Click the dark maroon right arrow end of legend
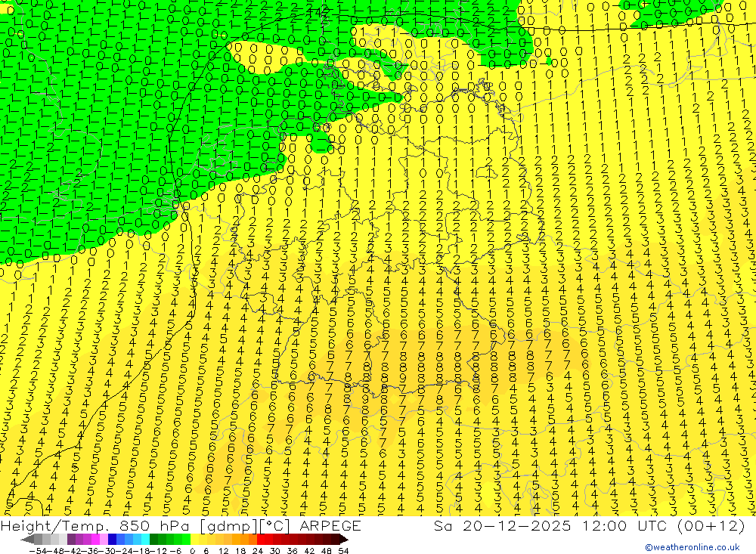The width and height of the screenshot is (756, 554). (343, 539)
